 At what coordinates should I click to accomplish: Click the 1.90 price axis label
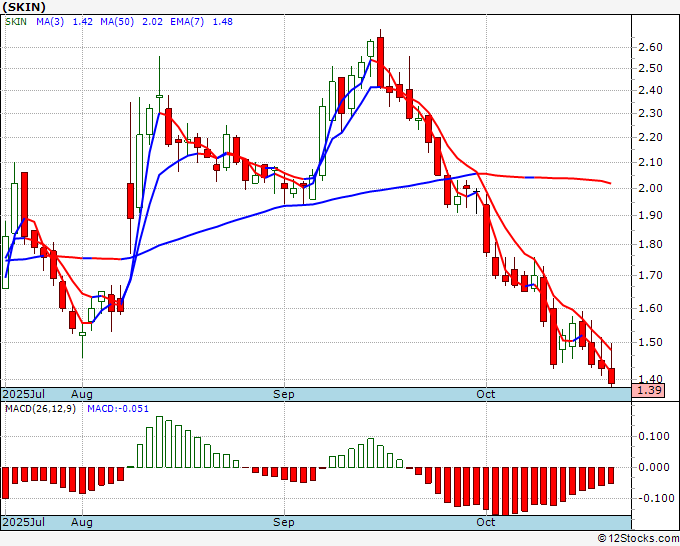click(x=650, y=216)
